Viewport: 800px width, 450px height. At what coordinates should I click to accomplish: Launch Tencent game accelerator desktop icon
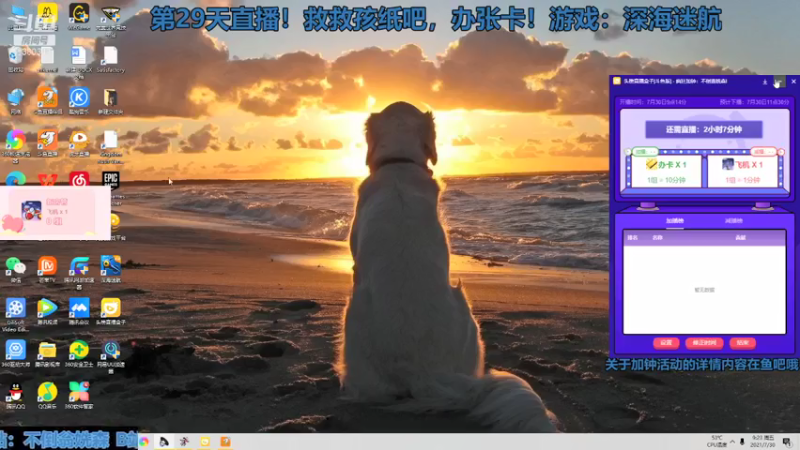pos(79,266)
